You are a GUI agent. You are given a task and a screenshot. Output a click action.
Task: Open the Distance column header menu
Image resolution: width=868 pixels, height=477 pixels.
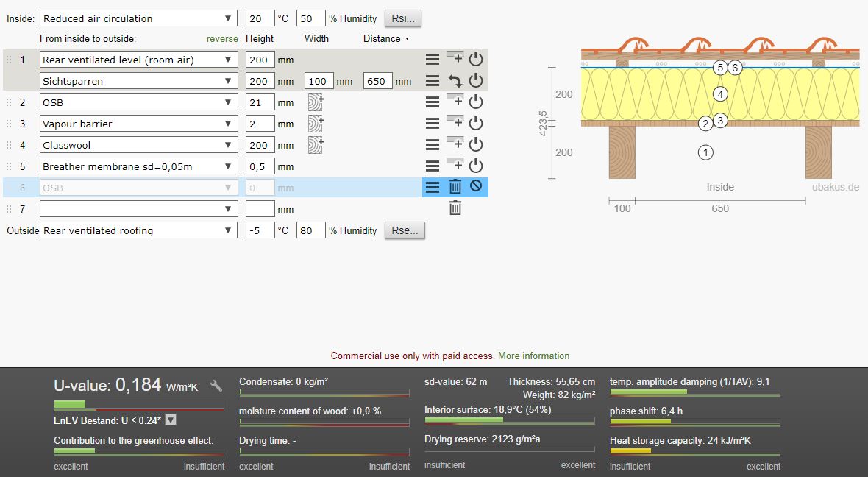coord(386,38)
